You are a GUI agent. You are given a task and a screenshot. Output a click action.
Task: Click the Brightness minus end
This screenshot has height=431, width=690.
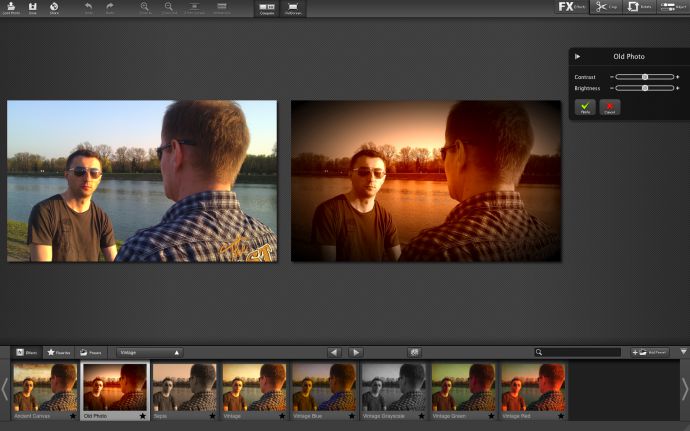pos(612,88)
